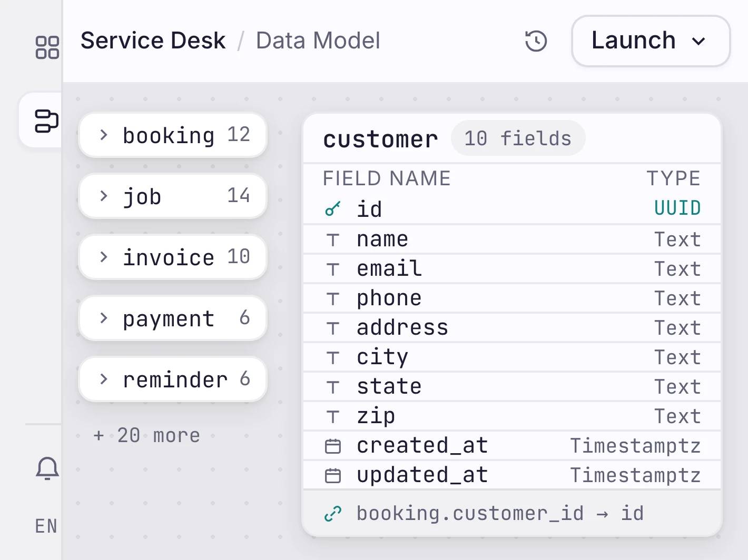Viewport: 748px width, 560px height.
Task: Click the text type icon beside phone
Action: tap(333, 299)
